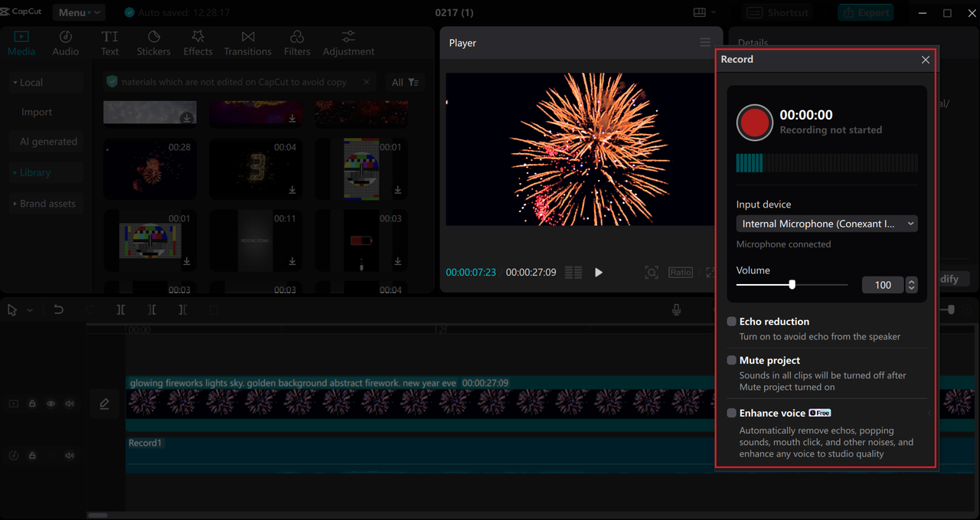Collapse the Local section
Viewport: 980px width, 520px height.
pos(46,83)
